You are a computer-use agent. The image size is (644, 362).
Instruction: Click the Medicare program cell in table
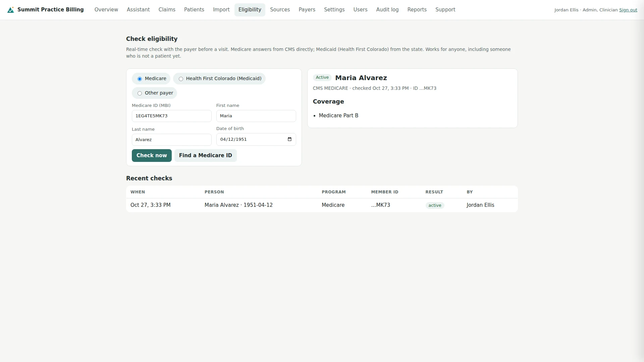(x=333, y=205)
